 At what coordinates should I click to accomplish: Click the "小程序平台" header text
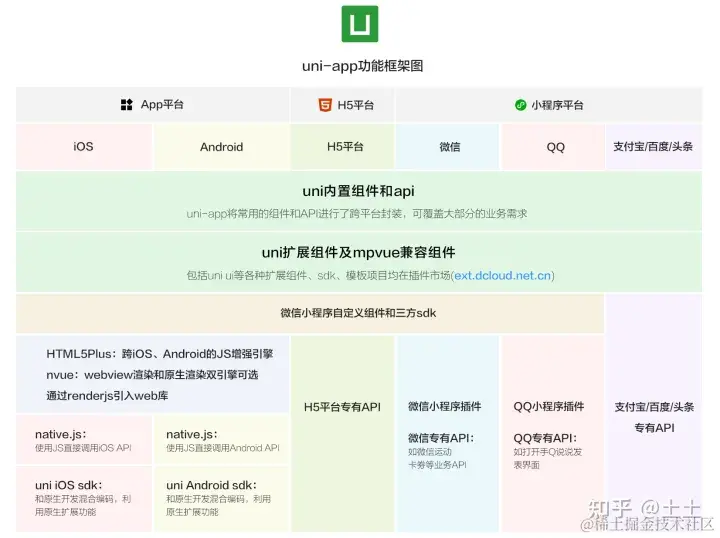[557, 105]
